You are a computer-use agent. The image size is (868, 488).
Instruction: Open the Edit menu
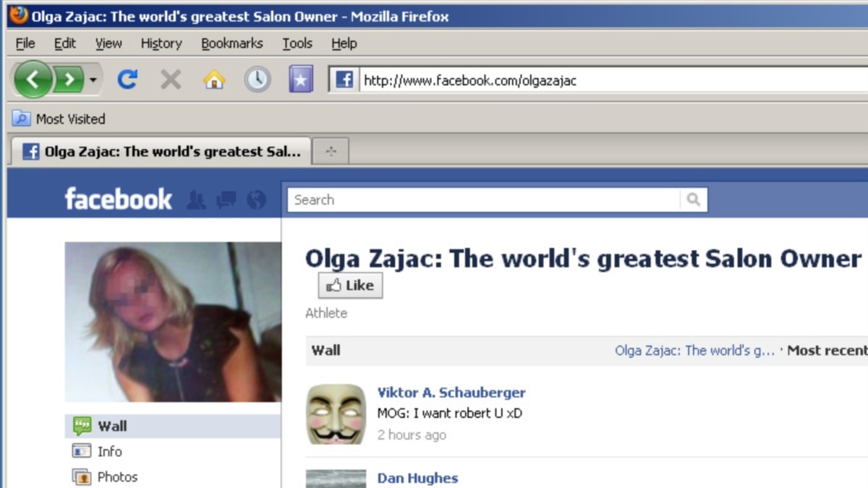tap(65, 43)
